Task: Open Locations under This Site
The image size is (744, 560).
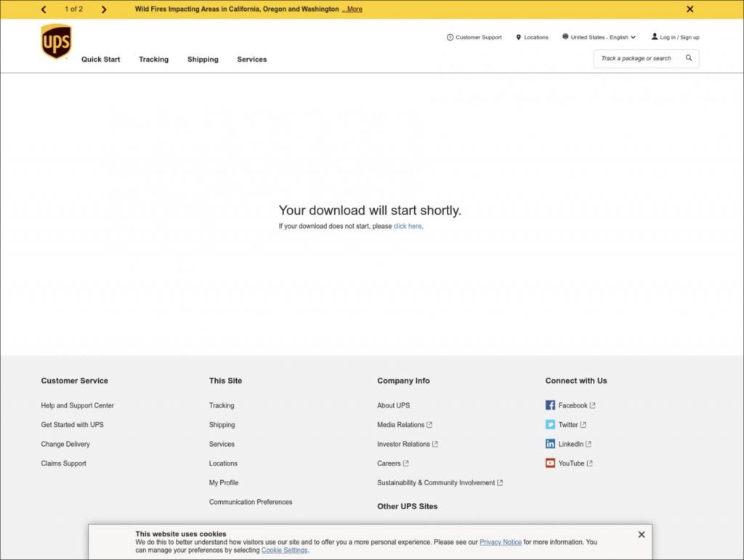Action: 223,463
